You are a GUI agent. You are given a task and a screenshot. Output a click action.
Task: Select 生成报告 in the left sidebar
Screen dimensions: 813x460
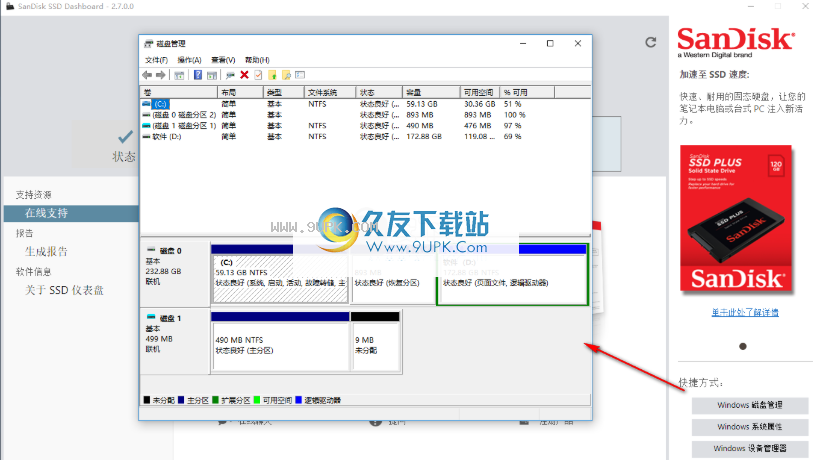click(x=47, y=252)
